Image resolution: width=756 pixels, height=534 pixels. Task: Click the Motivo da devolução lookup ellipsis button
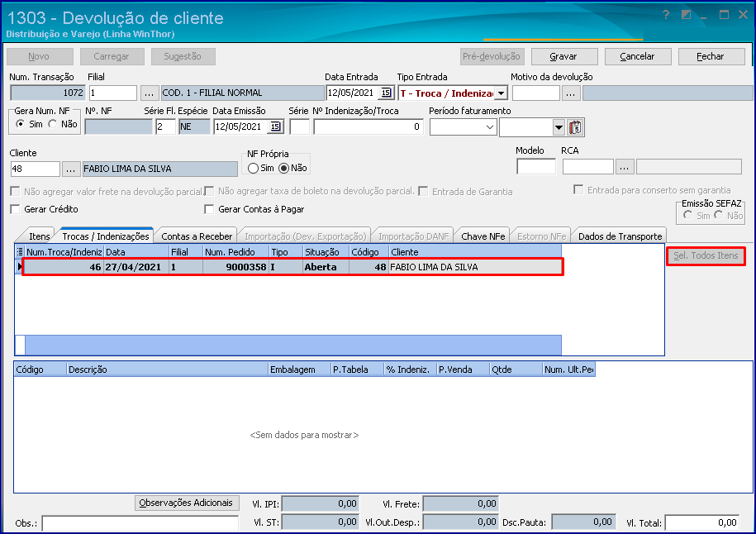(x=570, y=93)
